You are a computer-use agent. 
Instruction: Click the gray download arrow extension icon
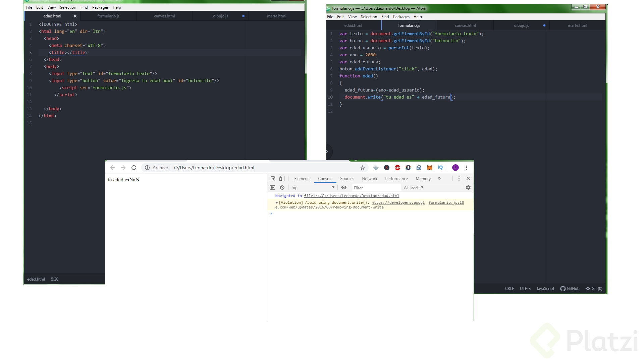[376, 168]
